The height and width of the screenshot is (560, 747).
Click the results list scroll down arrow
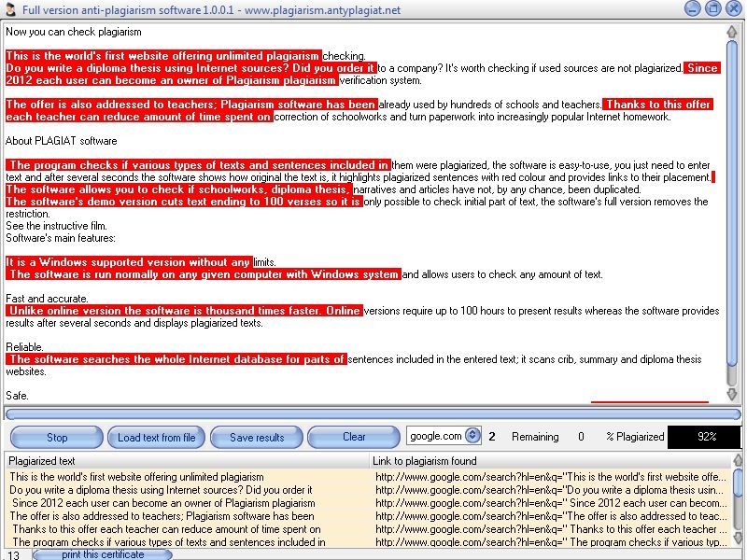738,538
